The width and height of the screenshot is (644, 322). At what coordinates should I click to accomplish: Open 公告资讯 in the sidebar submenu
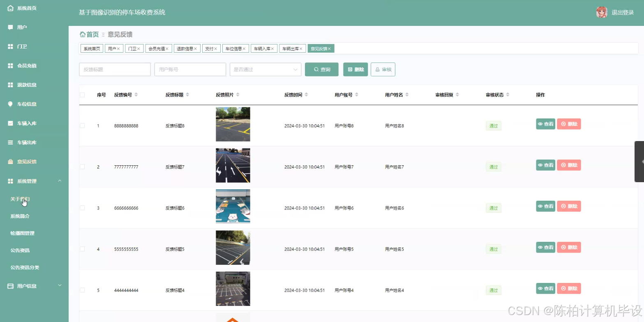tap(20, 250)
